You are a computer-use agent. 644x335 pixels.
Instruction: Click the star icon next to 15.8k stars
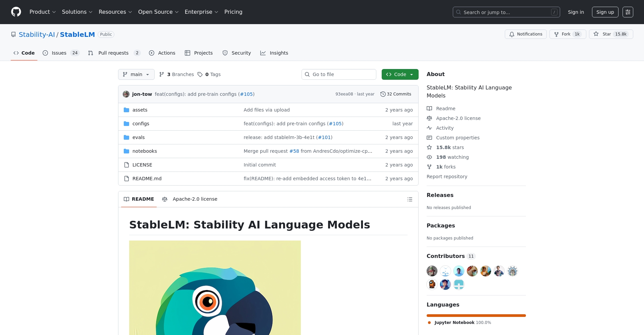click(429, 147)
